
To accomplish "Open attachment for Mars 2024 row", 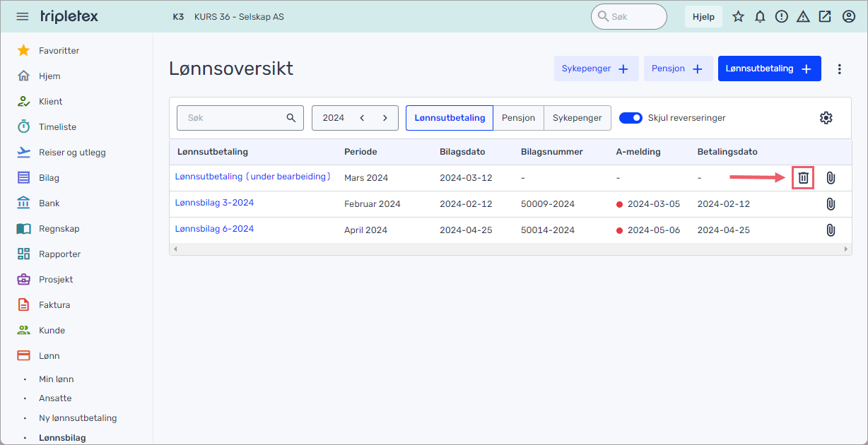I will tap(831, 178).
